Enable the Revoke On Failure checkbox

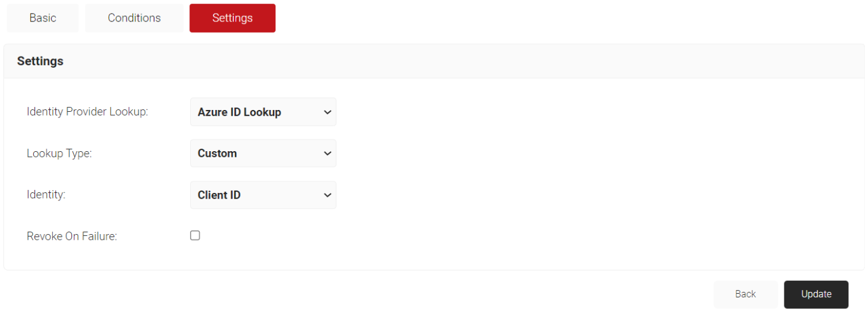pyautogui.click(x=195, y=235)
